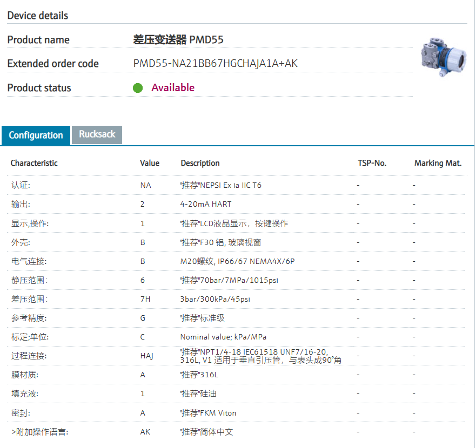Screen dimensions: 476x448
Task: Click the M20螺纹 electrical connection description
Action: click(237, 261)
